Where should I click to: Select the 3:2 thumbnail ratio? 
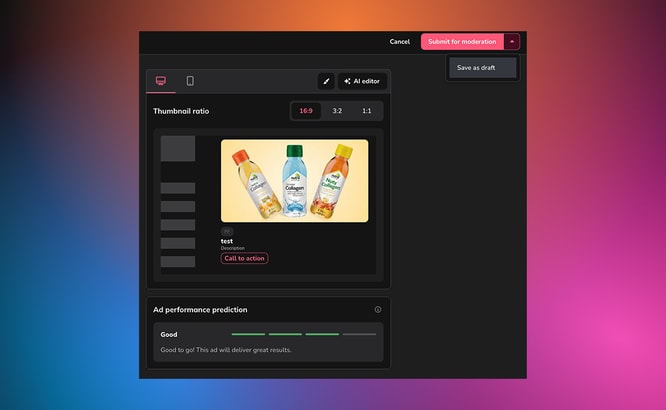click(x=337, y=111)
